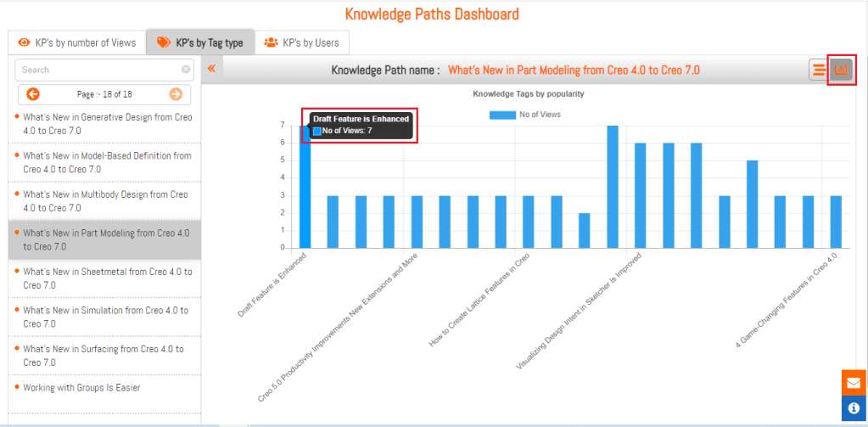This screenshot has width=868, height=427.
Task: Select the KP's by Tag type tab
Action: pyautogui.click(x=199, y=42)
